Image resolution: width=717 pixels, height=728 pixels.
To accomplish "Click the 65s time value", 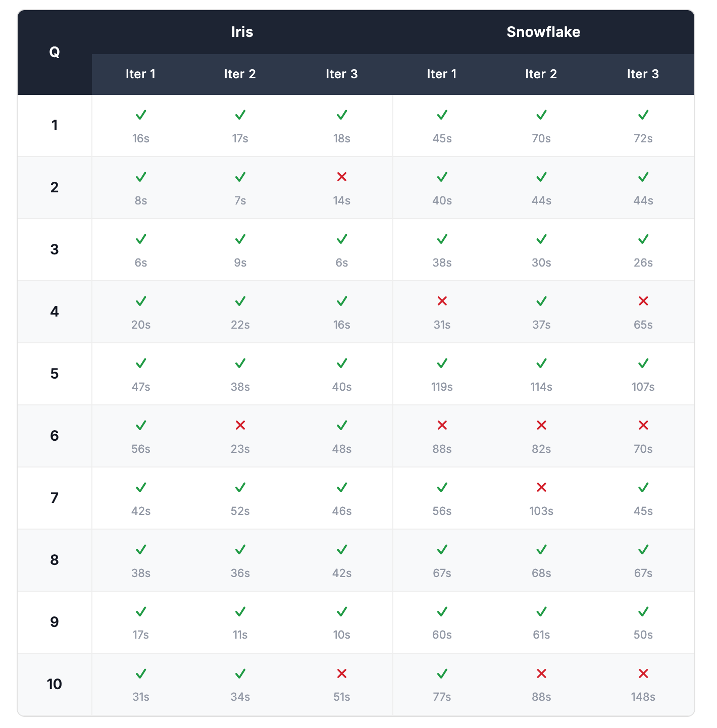I will point(643,325).
